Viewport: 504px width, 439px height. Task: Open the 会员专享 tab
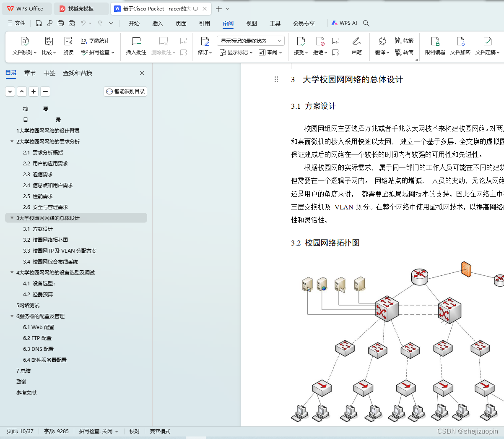304,24
